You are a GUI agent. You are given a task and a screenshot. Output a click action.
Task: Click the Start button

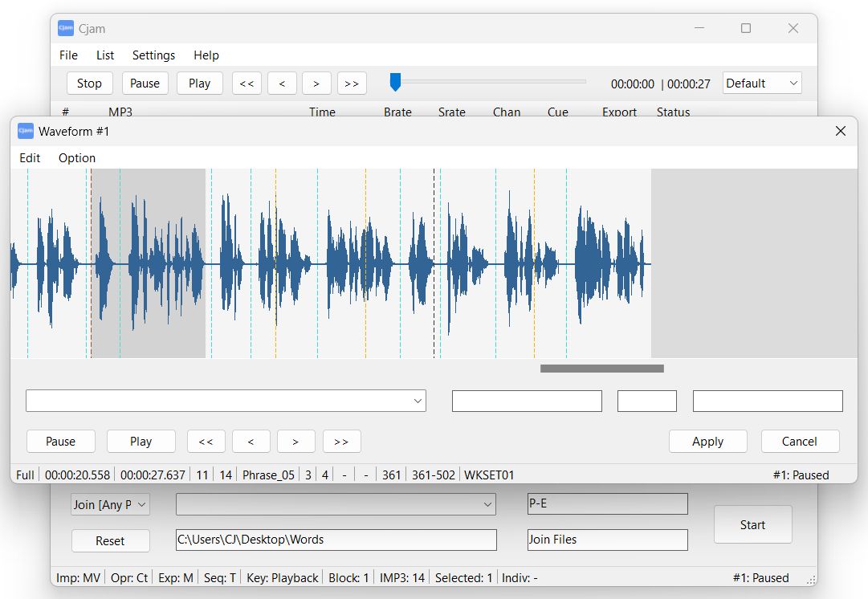tap(752, 524)
